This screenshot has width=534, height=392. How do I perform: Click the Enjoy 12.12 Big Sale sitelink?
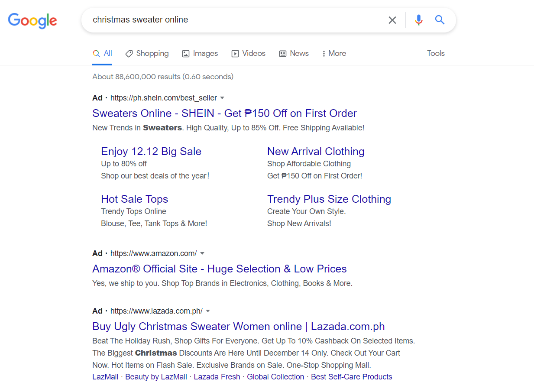pos(151,151)
